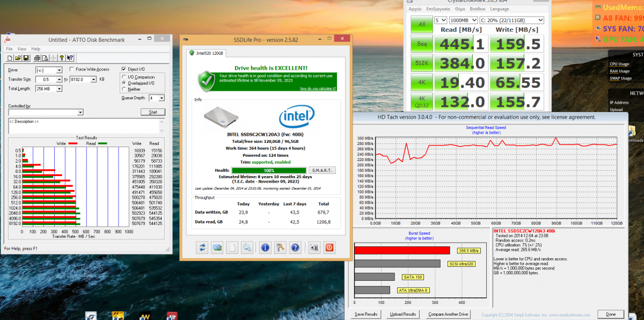Open View menu in ATTO
The height and width of the screenshot is (320, 644).
[22, 49]
